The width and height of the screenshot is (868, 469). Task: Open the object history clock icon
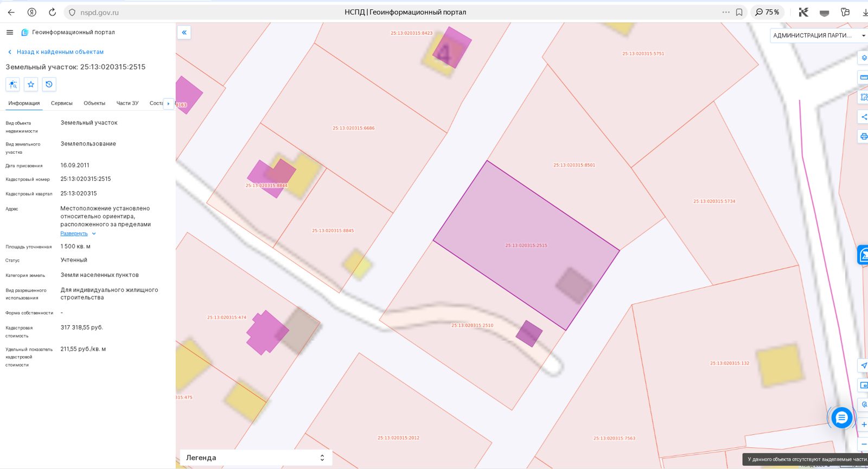[49, 84]
